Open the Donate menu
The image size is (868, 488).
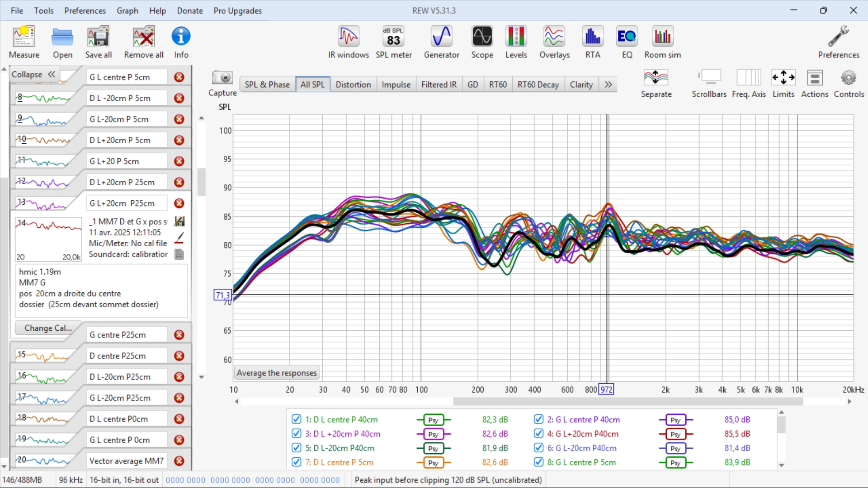[x=190, y=10]
